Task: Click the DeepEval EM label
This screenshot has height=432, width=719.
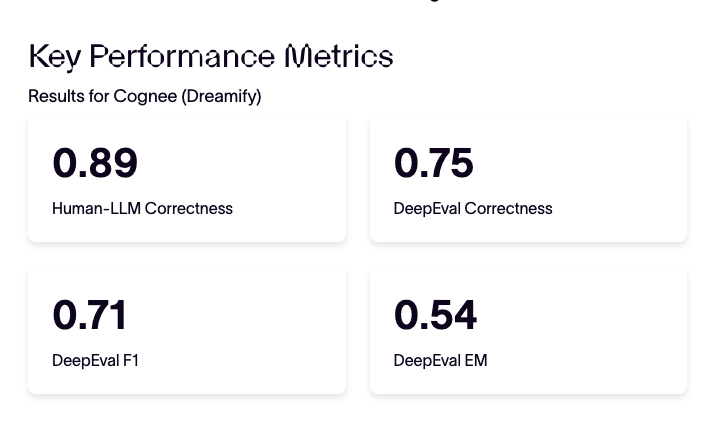Action: (x=440, y=360)
